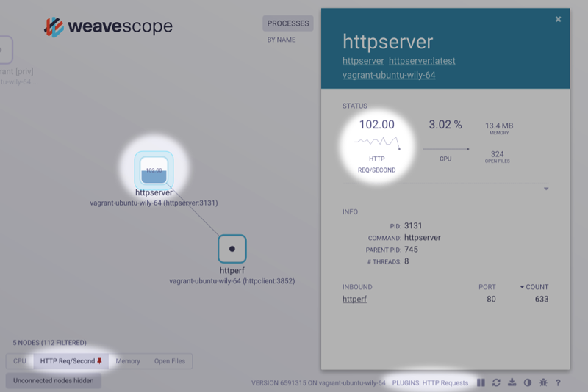The height and width of the screenshot is (392, 588).
Task: Switch metric to Open Files
Action: 169,361
